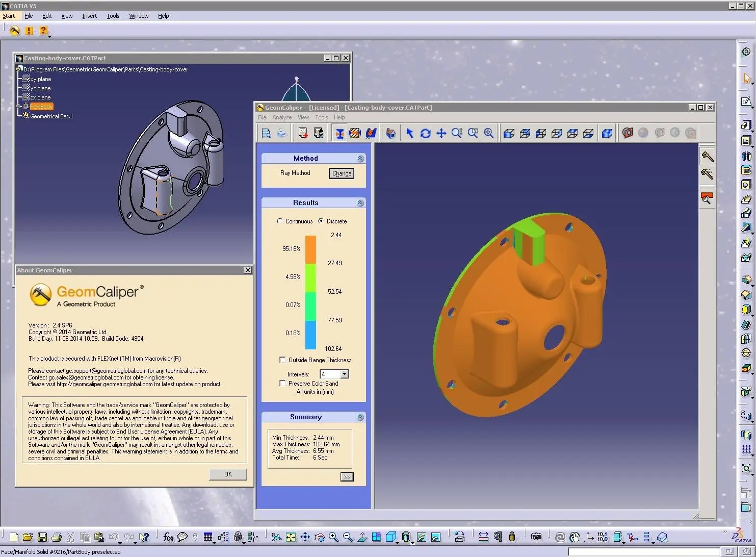This screenshot has width=756, height=557.
Task: Open the CATIA Insert menu
Action: (89, 16)
